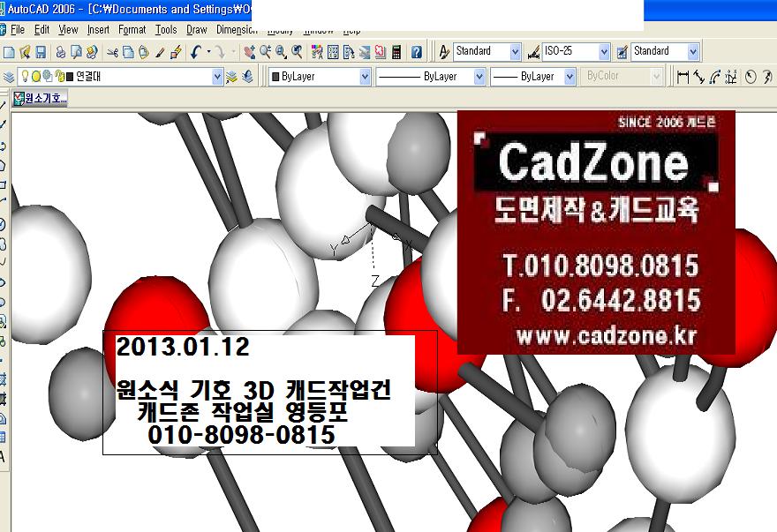Open the ByLayer lineweight dropdown

click(x=570, y=77)
